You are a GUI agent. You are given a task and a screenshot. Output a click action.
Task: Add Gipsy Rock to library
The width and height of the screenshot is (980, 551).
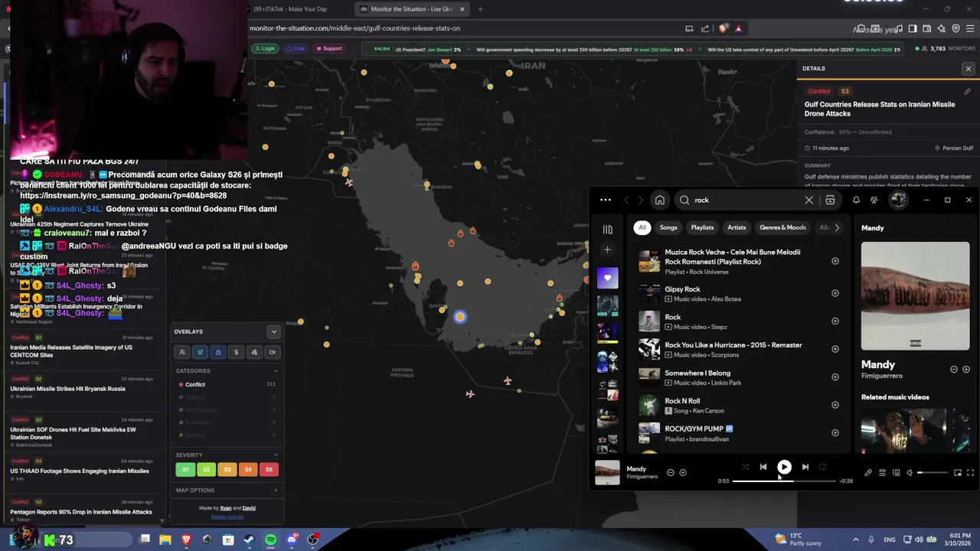pos(835,293)
